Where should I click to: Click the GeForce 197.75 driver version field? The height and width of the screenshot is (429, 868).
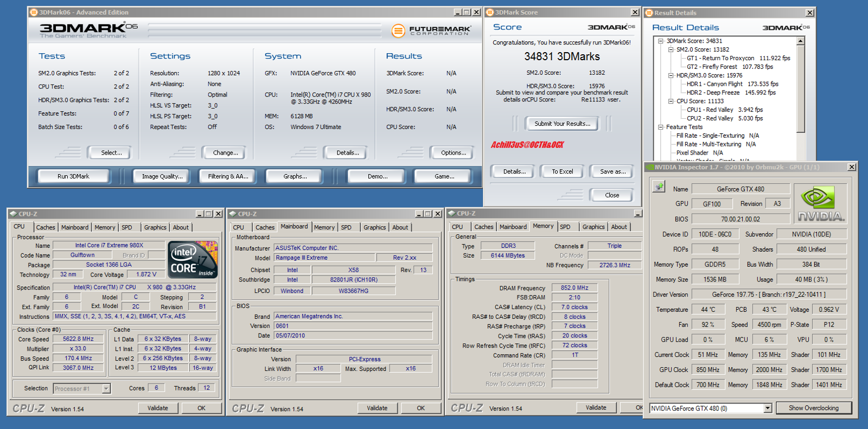click(x=769, y=294)
